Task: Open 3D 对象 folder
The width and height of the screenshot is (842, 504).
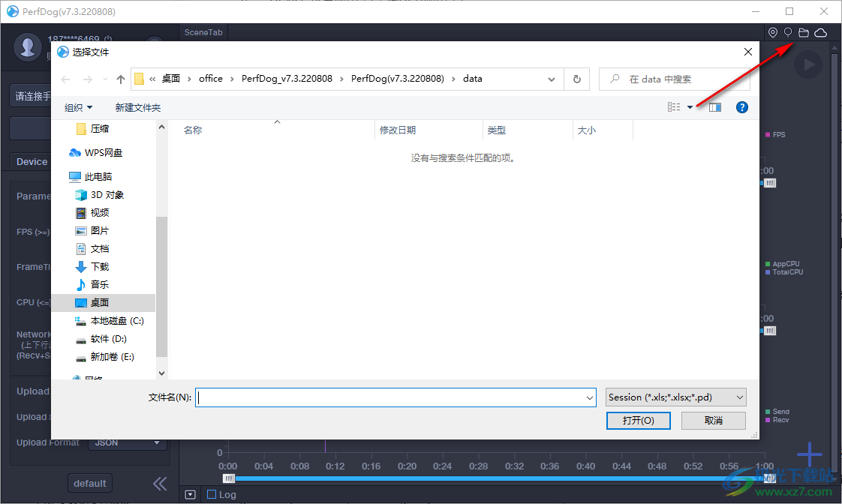Action: tap(107, 195)
